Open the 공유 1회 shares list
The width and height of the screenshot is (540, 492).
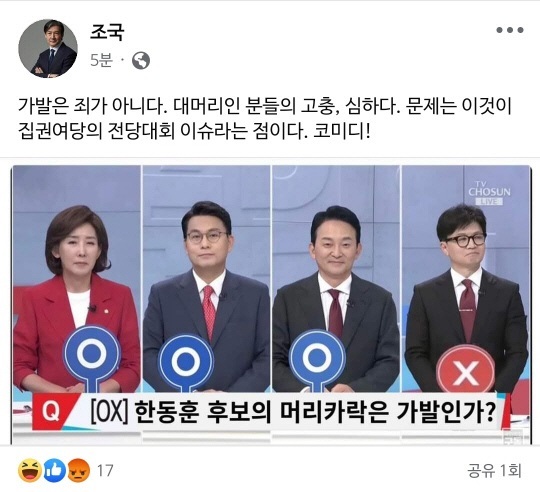(x=494, y=470)
